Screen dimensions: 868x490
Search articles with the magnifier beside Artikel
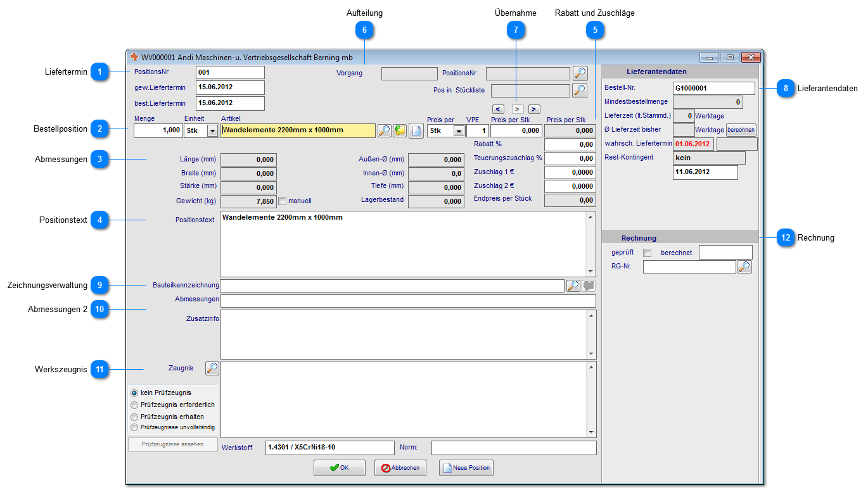coord(384,131)
